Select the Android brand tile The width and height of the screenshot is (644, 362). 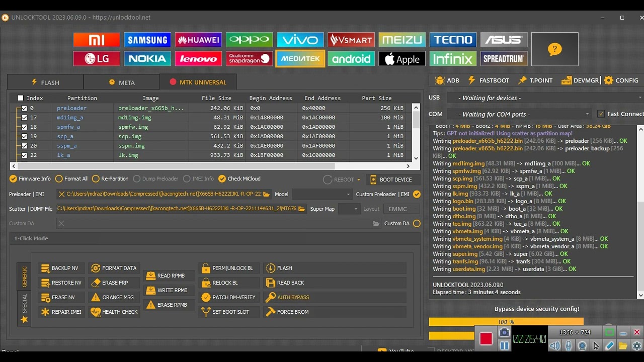(x=351, y=58)
